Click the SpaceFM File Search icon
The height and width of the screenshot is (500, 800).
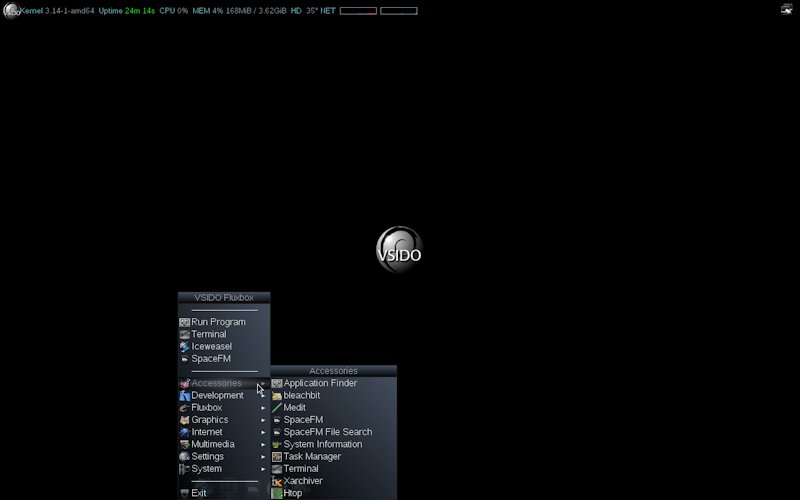click(x=277, y=432)
